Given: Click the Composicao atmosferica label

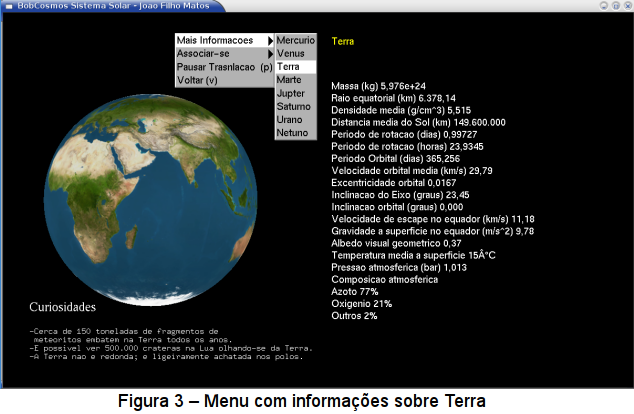Looking at the screenshot, I should click(385, 280).
